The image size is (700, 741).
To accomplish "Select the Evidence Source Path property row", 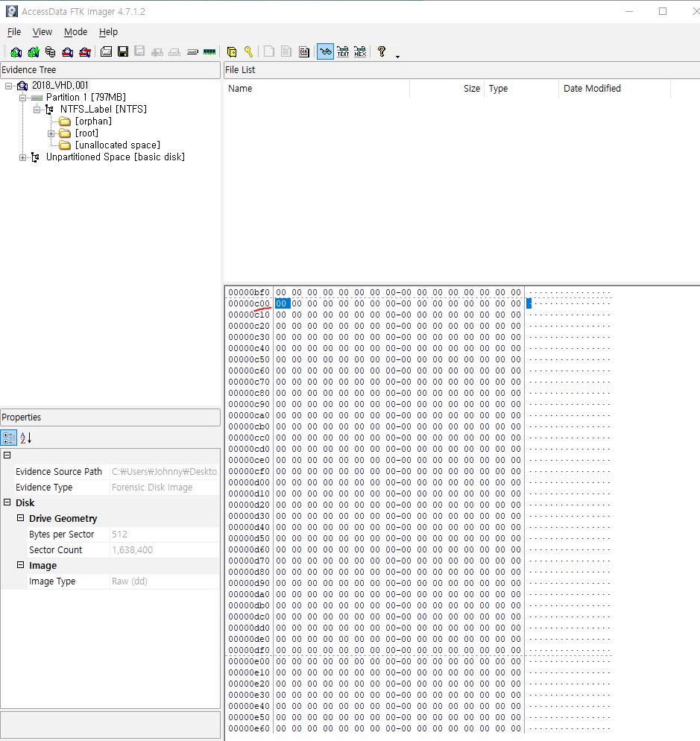I will [x=110, y=472].
